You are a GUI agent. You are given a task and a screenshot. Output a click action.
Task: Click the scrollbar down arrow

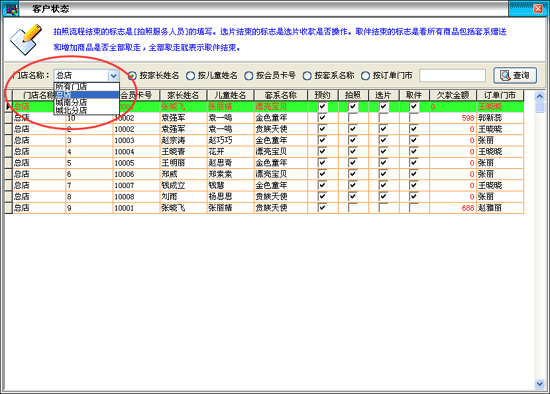click(x=540, y=384)
